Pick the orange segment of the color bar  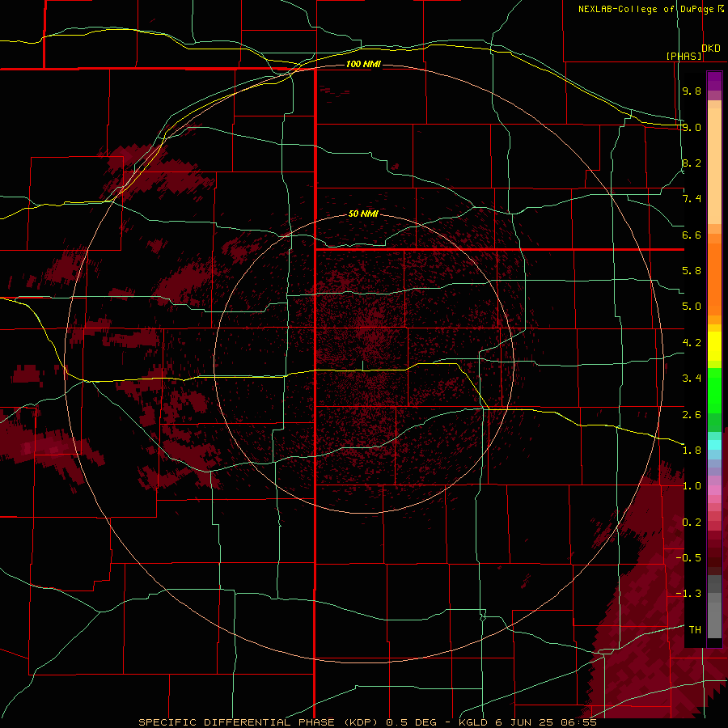(714, 278)
